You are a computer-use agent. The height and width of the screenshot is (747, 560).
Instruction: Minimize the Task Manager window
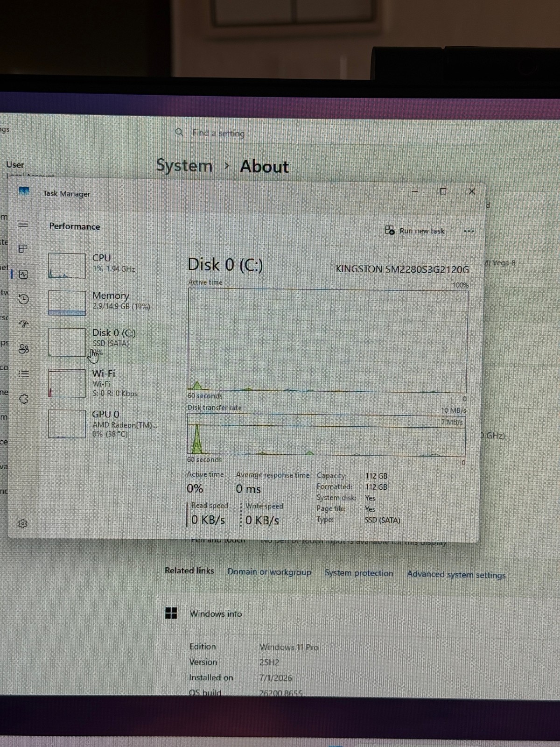(x=415, y=191)
